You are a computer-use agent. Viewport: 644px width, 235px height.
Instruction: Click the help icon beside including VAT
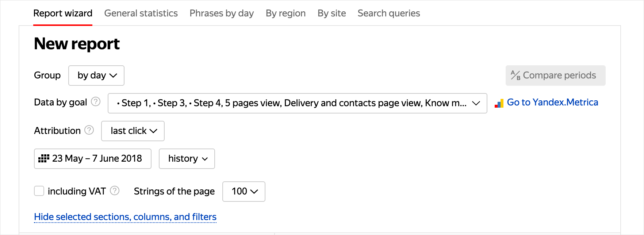pos(115,191)
